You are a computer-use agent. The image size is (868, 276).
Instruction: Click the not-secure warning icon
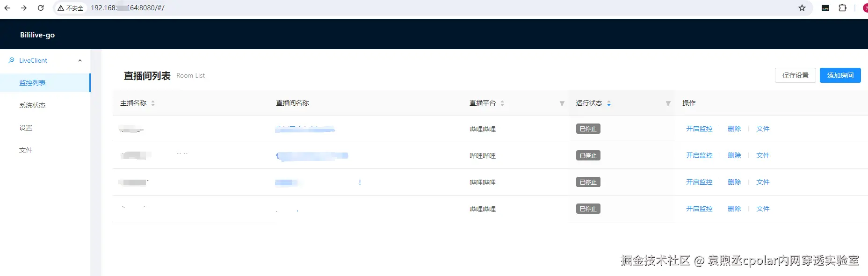(x=61, y=8)
